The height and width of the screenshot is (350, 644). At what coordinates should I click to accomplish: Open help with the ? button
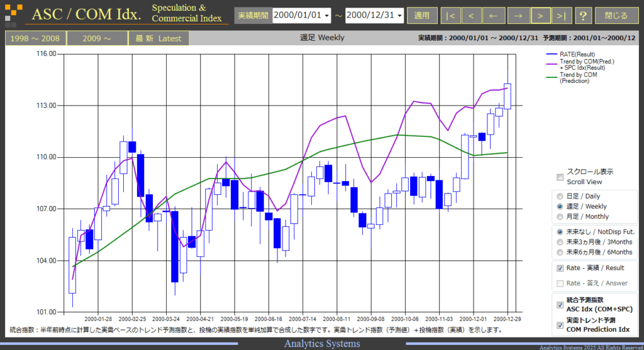click(583, 16)
